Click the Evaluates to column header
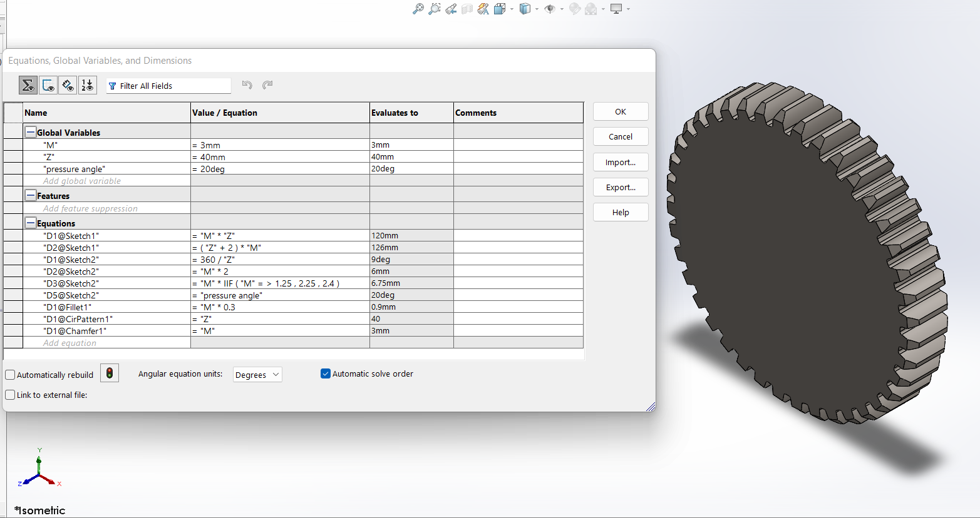This screenshot has width=980, height=518. point(411,113)
